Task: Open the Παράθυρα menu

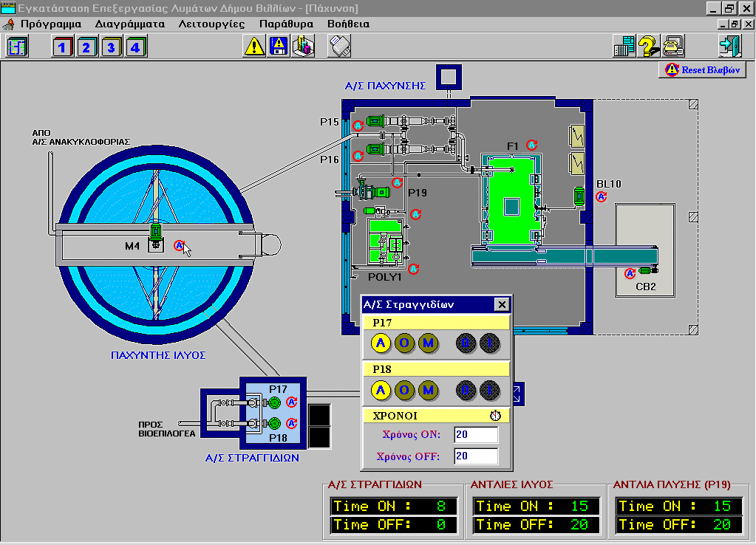Action: click(x=286, y=24)
